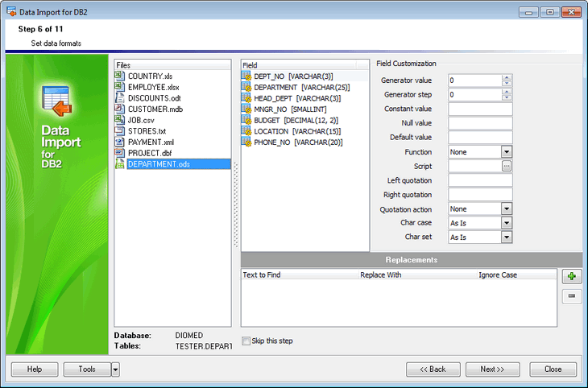Click the STORES.txt file icon
Viewport: 588px width, 388px height.
click(120, 131)
